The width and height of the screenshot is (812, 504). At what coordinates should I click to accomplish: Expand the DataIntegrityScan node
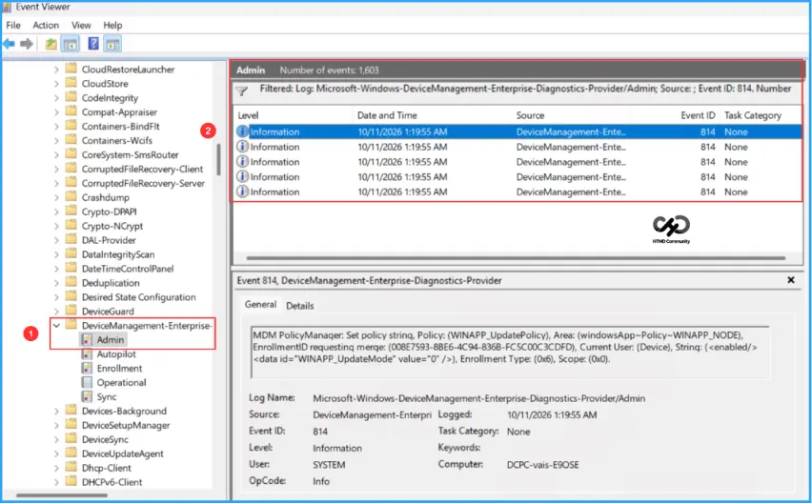click(56, 254)
